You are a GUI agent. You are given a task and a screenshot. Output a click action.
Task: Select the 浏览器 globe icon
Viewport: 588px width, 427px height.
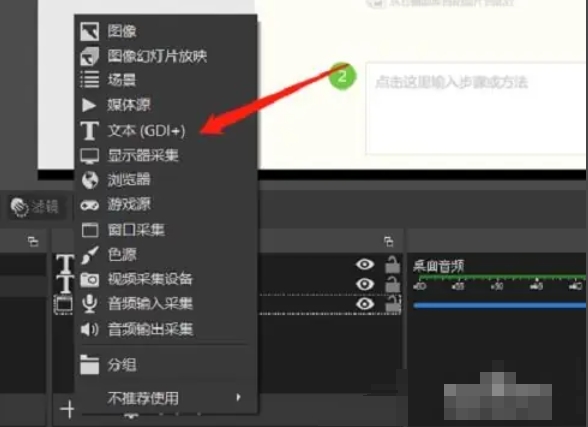pyautogui.click(x=90, y=180)
